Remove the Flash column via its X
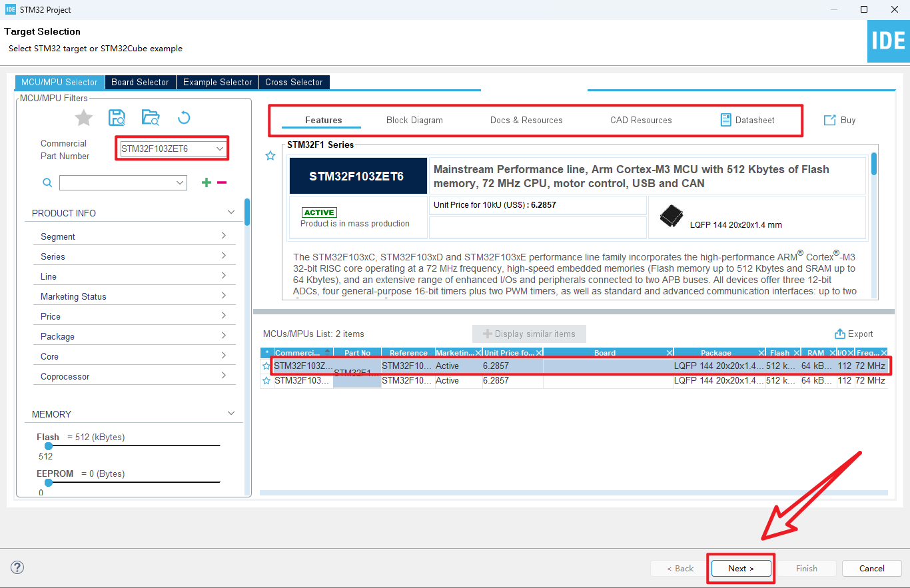Viewport: 910px width, 588px height. 797,353
